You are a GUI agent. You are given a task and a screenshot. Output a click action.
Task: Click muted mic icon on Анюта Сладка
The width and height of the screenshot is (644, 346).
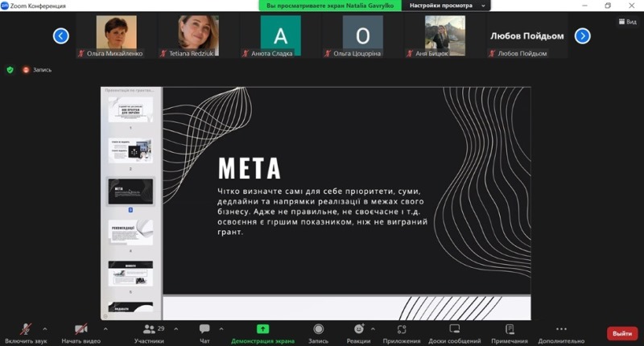point(246,53)
